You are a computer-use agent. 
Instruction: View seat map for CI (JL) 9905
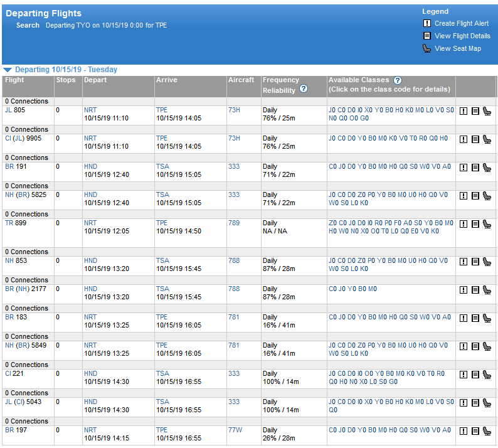(487, 139)
